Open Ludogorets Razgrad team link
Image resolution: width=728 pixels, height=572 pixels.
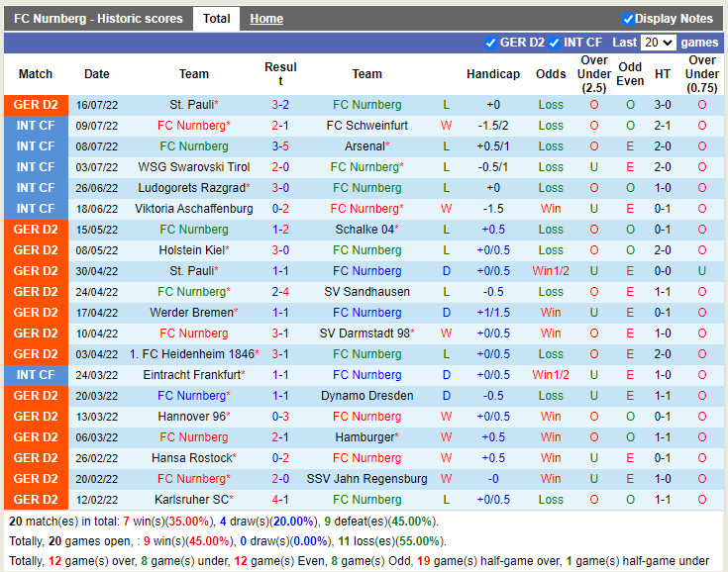click(192, 188)
